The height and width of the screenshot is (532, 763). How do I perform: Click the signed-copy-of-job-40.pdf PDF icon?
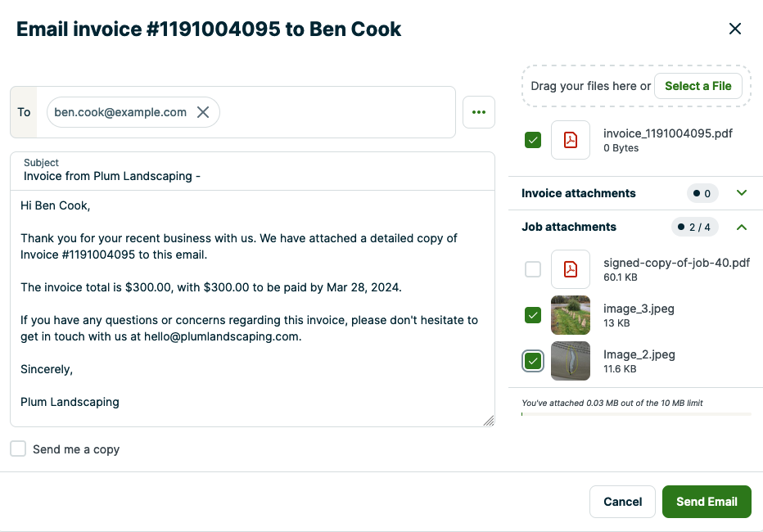click(x=571, y=269)
